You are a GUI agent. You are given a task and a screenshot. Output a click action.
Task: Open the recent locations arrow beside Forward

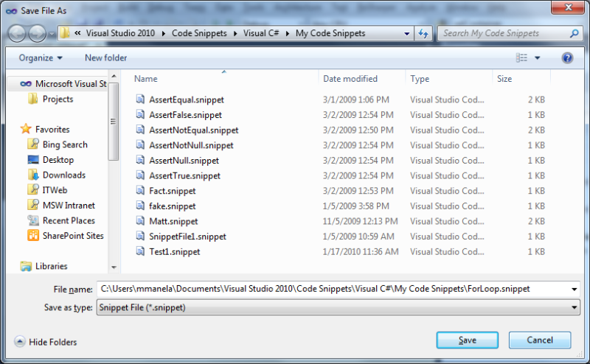52,34
